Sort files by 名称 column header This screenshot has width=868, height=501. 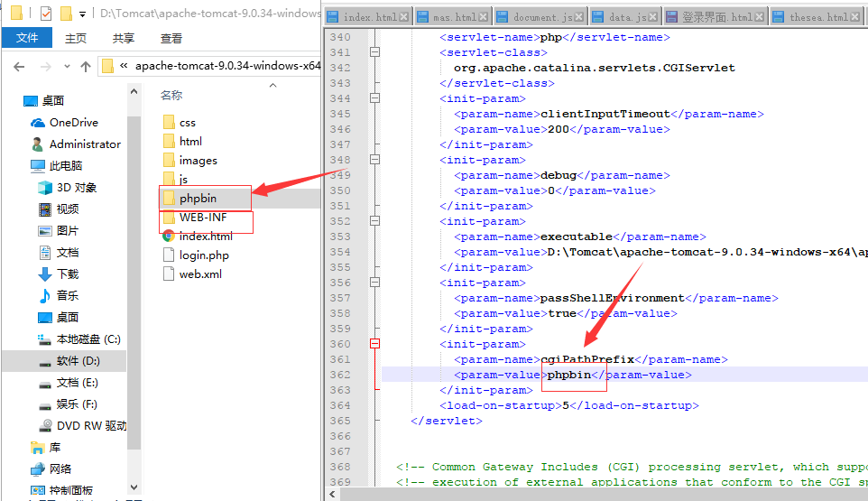[x=171, y=95]
